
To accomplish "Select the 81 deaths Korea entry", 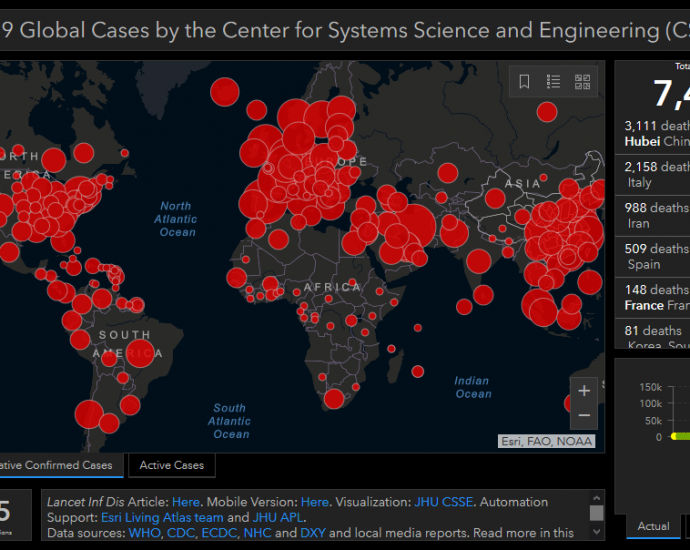I will point(653,335).
